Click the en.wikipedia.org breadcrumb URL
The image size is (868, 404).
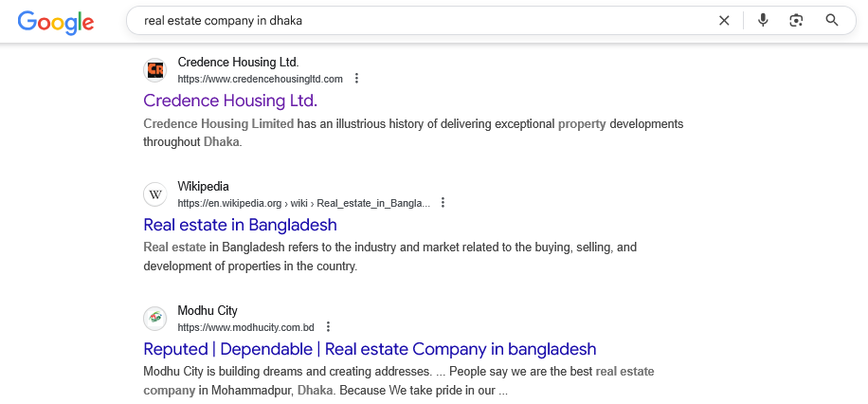303,203
